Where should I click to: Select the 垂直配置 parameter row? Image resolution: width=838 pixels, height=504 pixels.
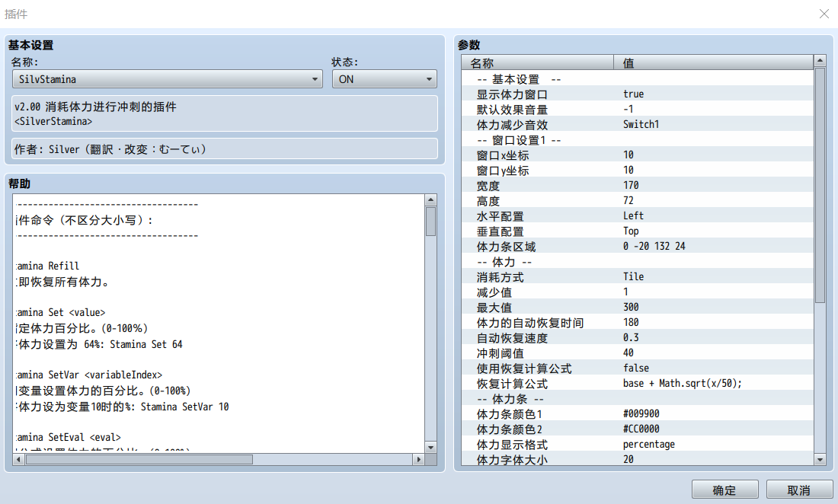point(638,231)
